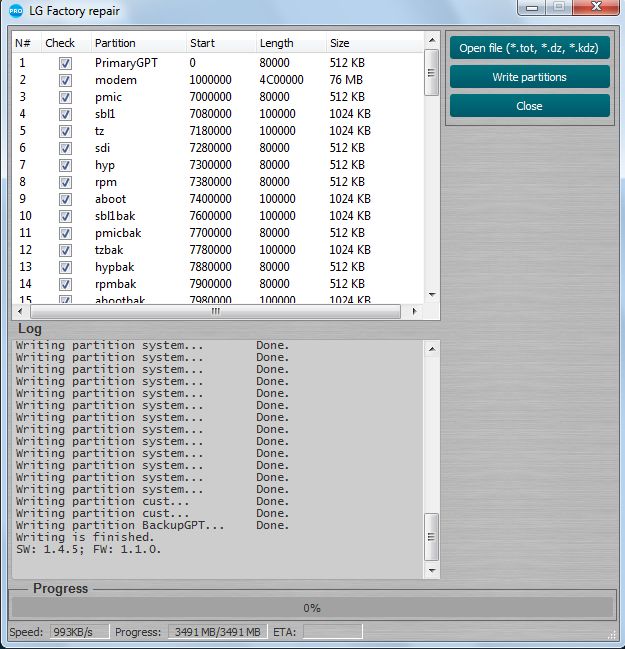Click the 76 MB size cell
The height and width of the screenshot is (649, 625).
(x=346, y=80)
